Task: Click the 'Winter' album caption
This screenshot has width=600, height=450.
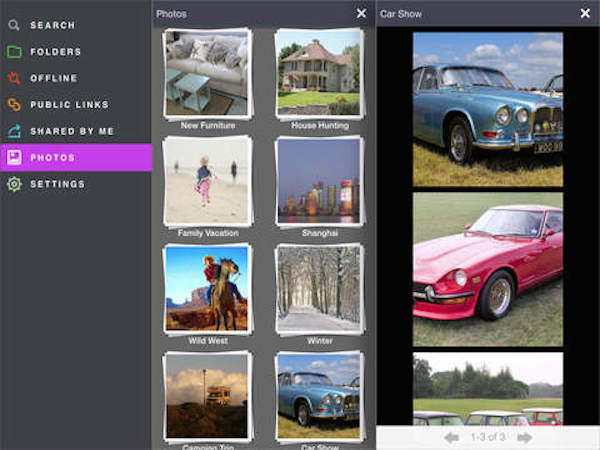Action: 320,341
